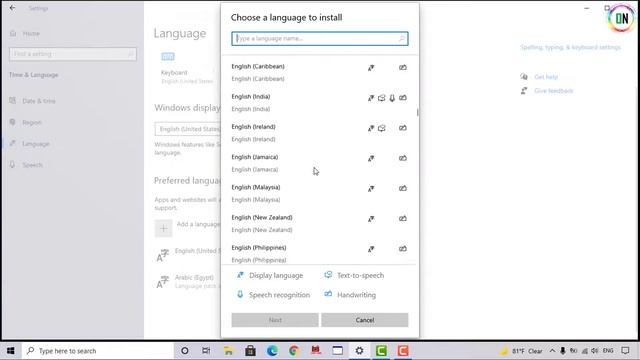Click display language icon for English (Jamaica)
This screenshot has height=360, width=640.
(371, 158)
